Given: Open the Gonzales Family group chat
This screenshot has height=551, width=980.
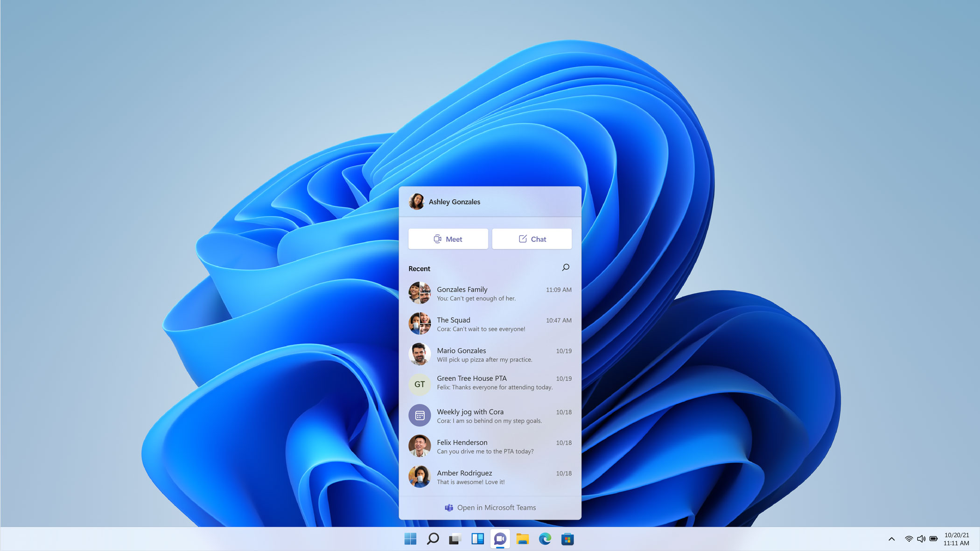Looking at the screenshot, I should pyautogui.click(x=490, y=293).
